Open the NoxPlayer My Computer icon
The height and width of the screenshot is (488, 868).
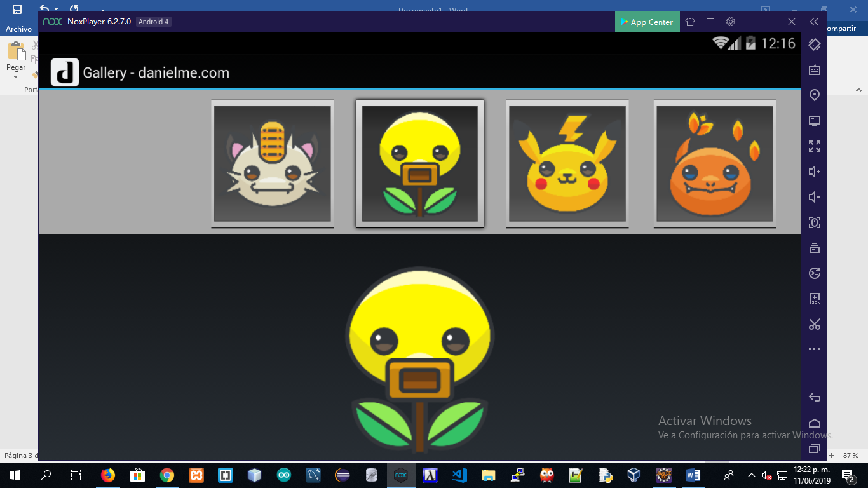pos(815,121)
